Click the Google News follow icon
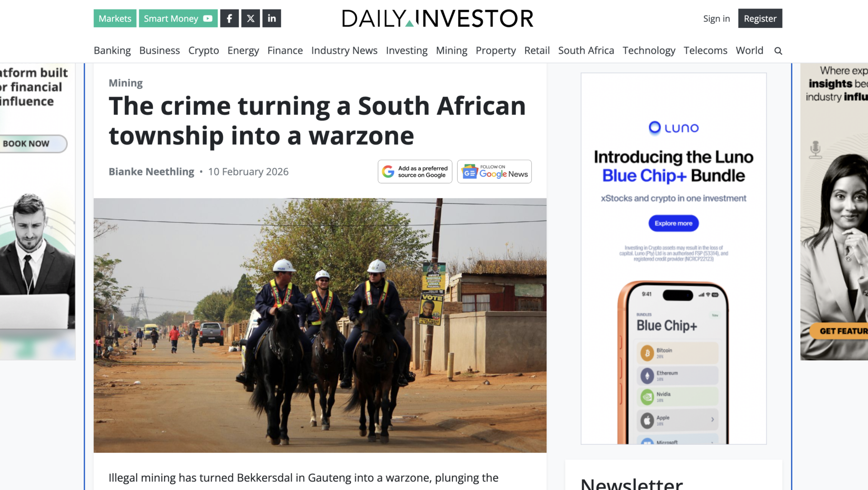 pyautogui.click(x=470, y=172)
